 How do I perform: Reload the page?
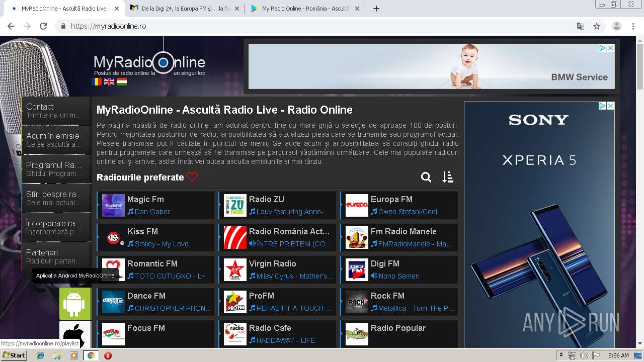pyautogui.click(x=43, y=26)
